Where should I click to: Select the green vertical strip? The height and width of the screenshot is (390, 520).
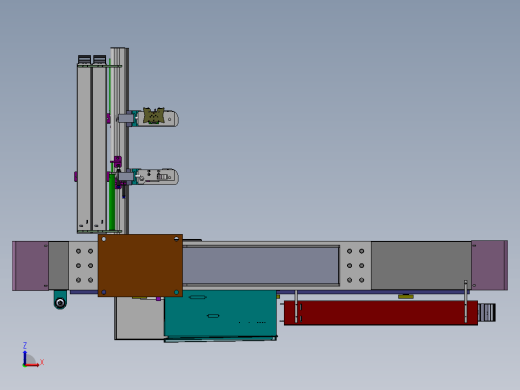coord(112,202)
